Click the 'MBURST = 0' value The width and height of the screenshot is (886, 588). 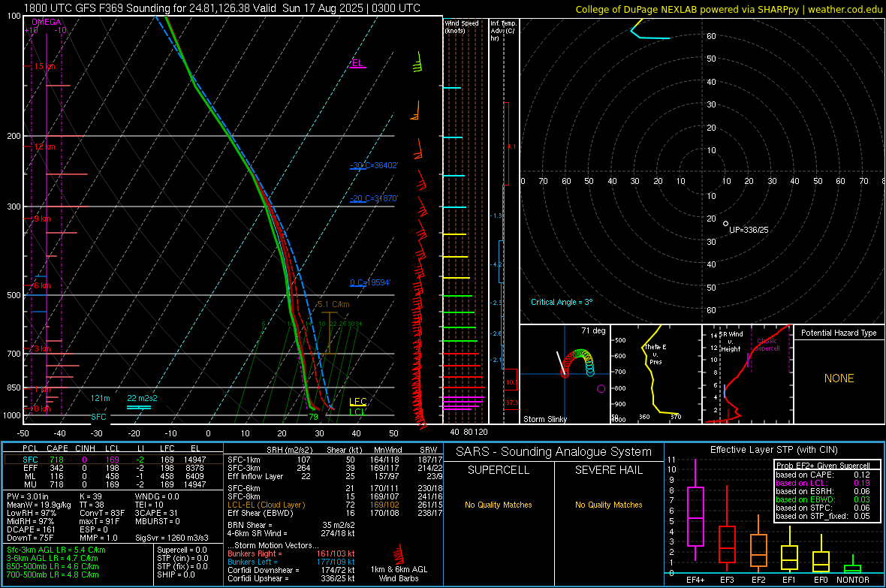(157, 521)
